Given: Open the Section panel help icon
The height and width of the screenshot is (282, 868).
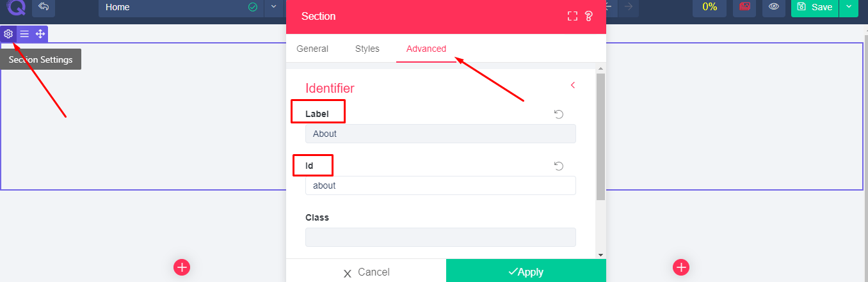Looking at the screenshot, I should tap(589, 16).
